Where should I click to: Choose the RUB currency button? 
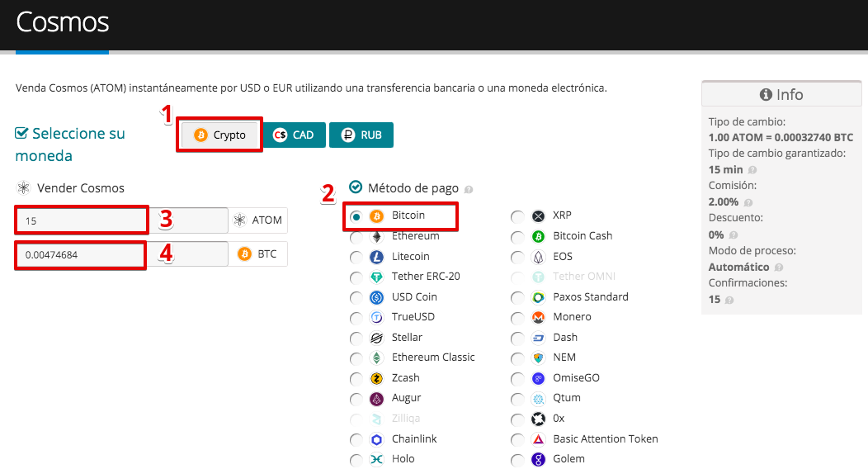tap(361, 135)
